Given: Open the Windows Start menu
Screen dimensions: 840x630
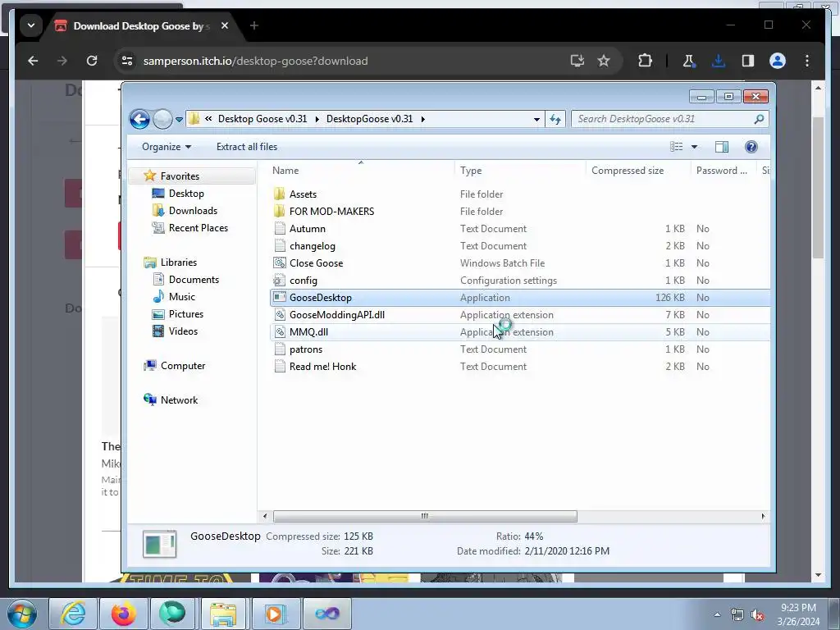Looking at the screenshot, I should (22, 614).
